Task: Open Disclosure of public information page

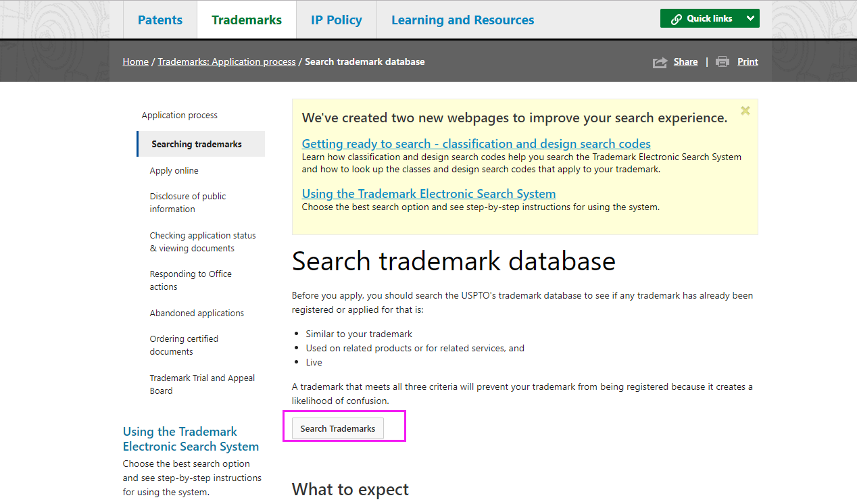Action: click(x=187, y=203)
